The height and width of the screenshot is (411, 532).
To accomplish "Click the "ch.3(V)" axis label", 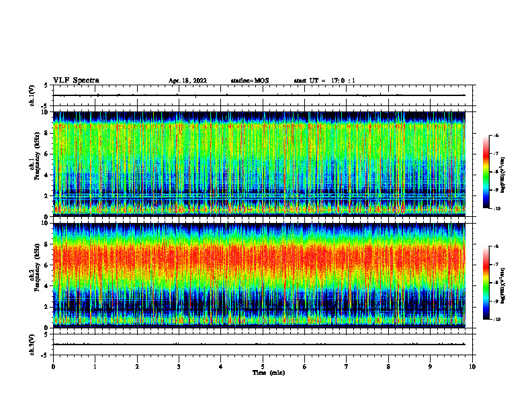I will point(32,345).
